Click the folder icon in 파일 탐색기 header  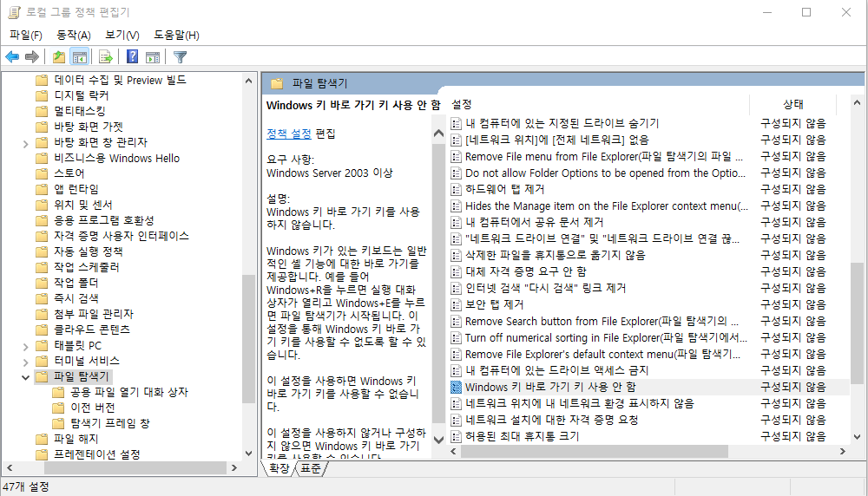[277, 83]
